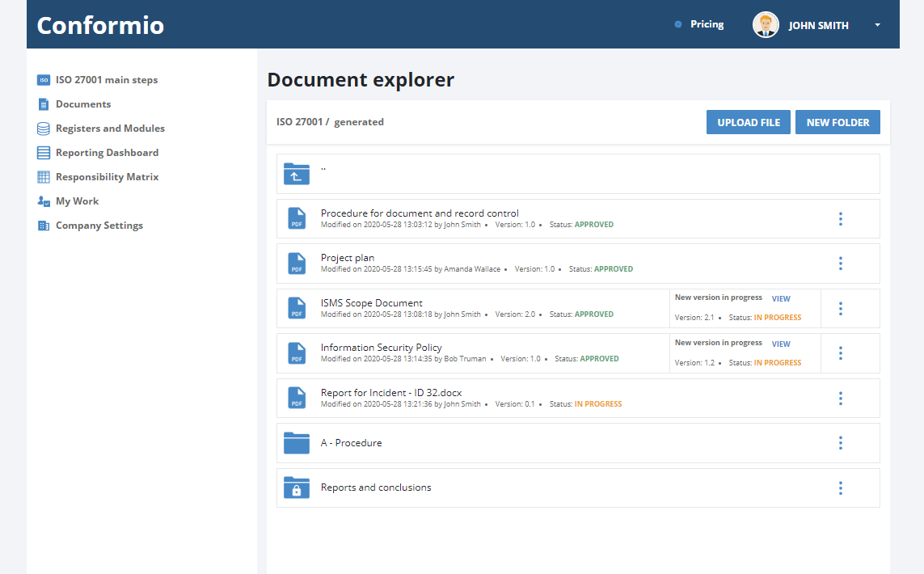Open three-dot menu for Reports and conclusions

[x=840, y=488]
